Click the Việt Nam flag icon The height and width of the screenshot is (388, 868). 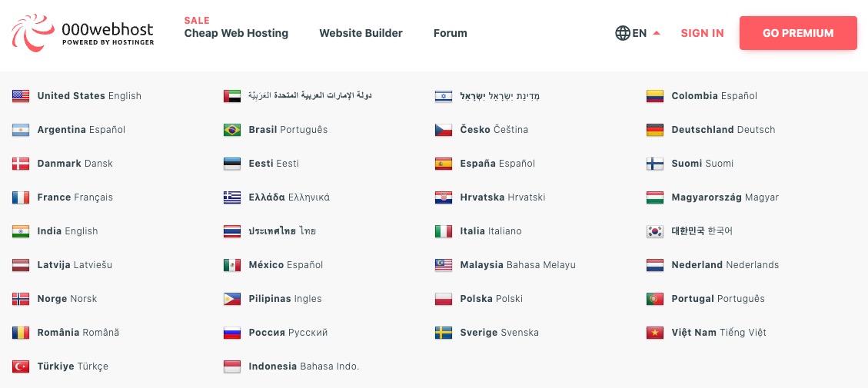(x=655, y=333)
